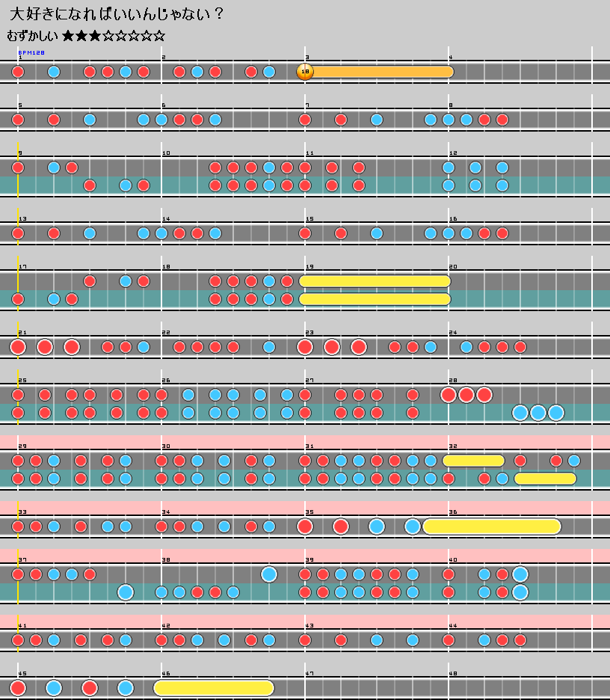Click the large blue note in measure 37 bottom lane
Screen dimensions: 610x700
126,592
